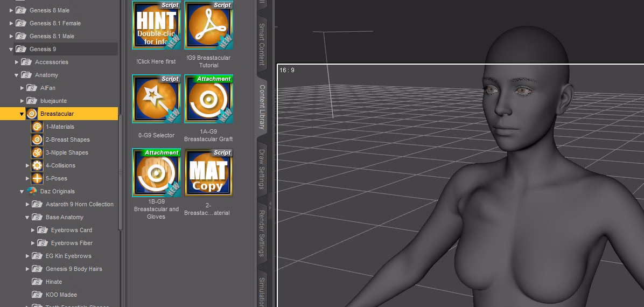Select the 'Genesis 8 Male' label
This screenshot has height=307, width=644.
pos(50,10)
